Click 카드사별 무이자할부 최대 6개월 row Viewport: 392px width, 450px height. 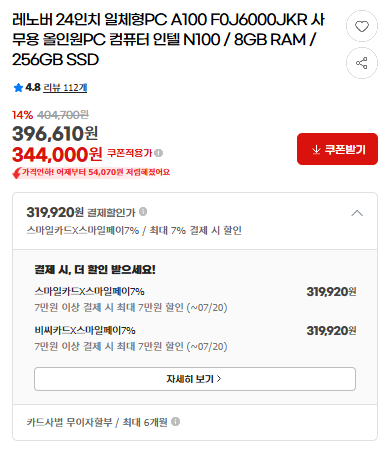click(x=195, y=422)
